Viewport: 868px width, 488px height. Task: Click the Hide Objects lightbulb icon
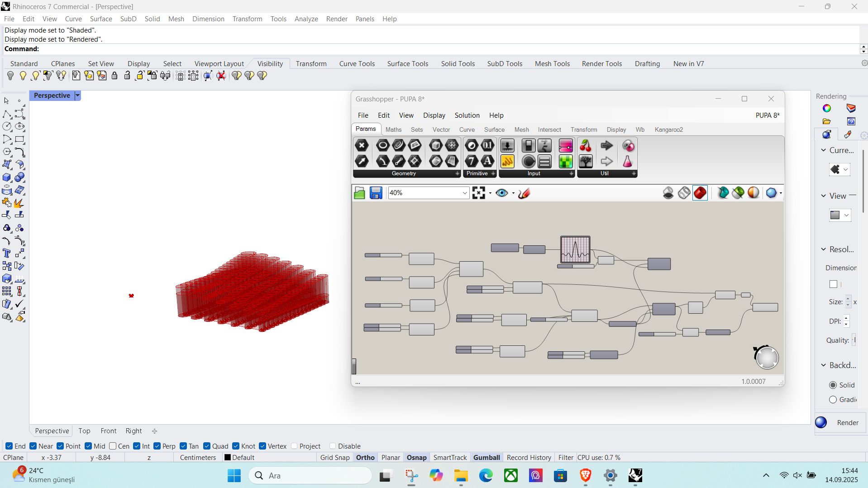[x=10, y=76]
